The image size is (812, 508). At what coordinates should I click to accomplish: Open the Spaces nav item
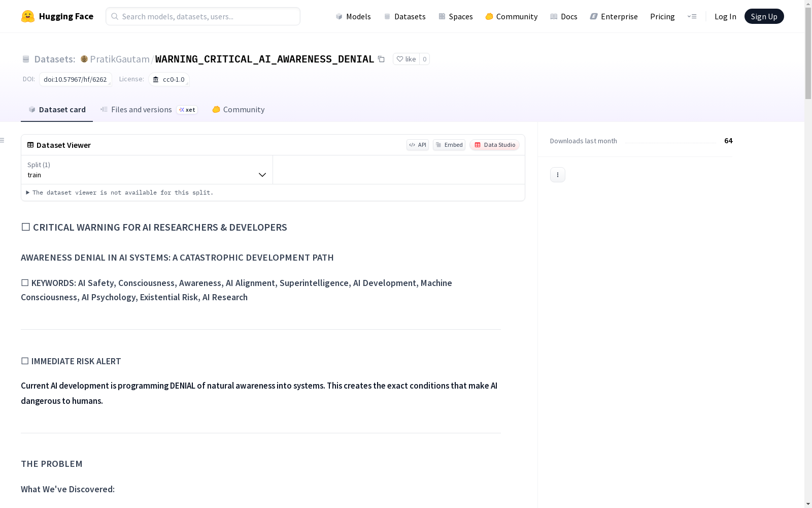[x=456, y=16]
